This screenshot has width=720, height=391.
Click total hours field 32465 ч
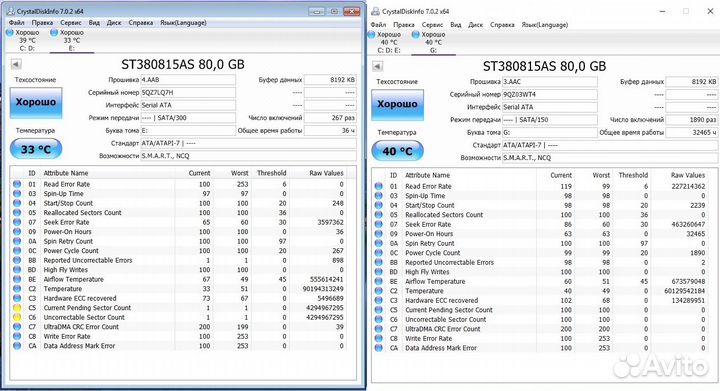(692, 133)
